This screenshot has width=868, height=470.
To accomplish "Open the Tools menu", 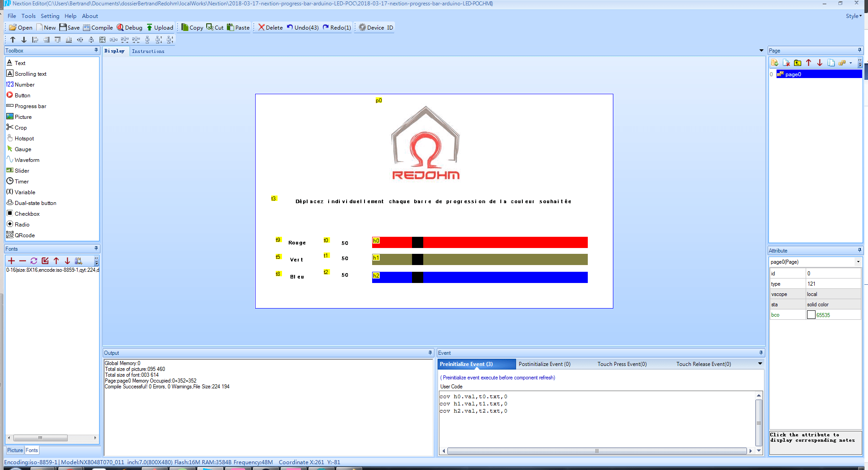I will click(x=28, y=16).
